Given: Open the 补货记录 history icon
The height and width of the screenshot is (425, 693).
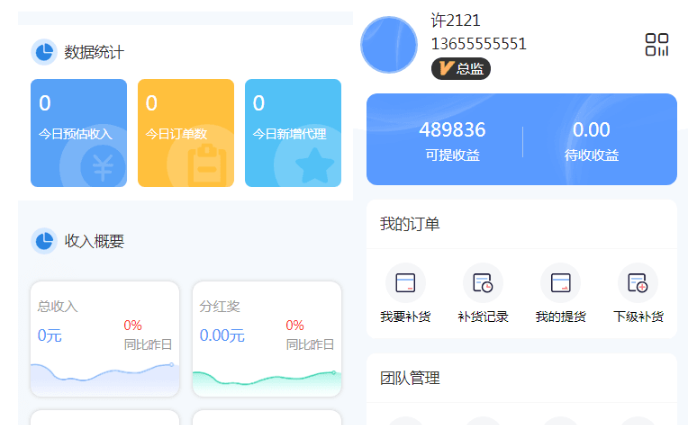Looking at the screenshot, I should (483, 283).
